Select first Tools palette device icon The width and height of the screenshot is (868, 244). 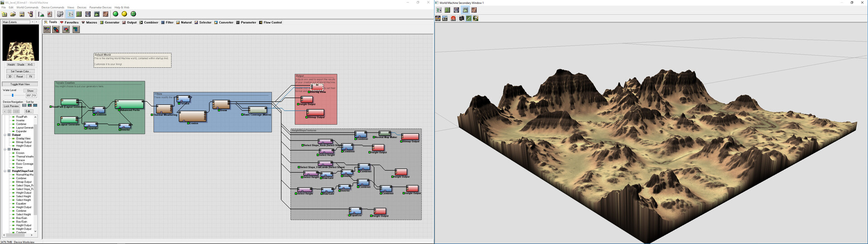[x=47, y=29]
